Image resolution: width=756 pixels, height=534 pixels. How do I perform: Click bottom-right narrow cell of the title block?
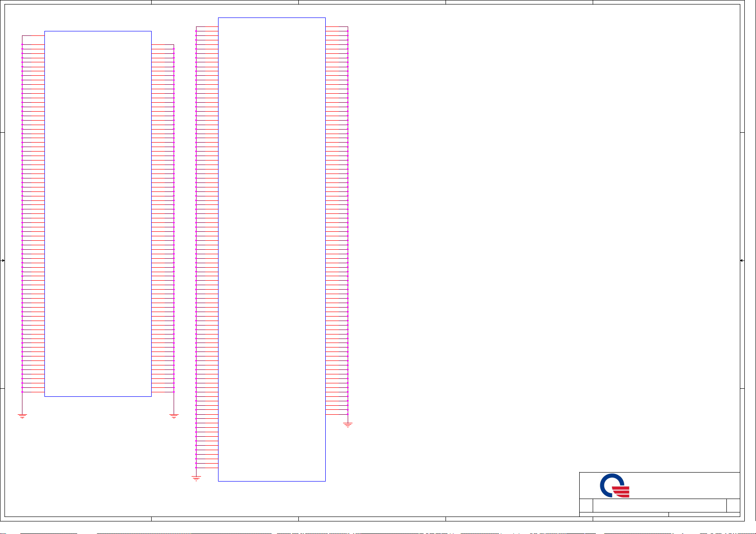coord(704,515)
